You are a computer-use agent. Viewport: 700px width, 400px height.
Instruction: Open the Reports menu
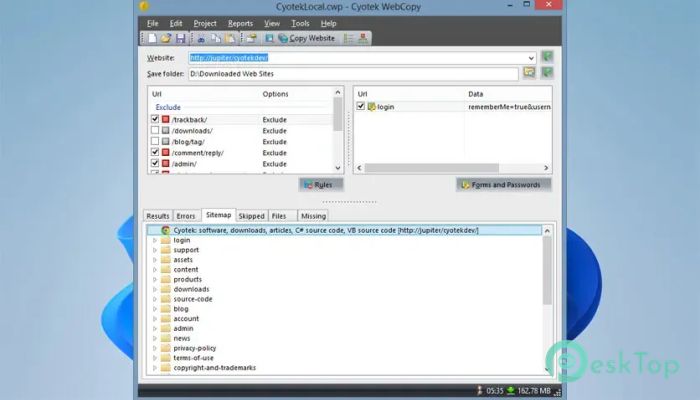(x=240, y=23)
